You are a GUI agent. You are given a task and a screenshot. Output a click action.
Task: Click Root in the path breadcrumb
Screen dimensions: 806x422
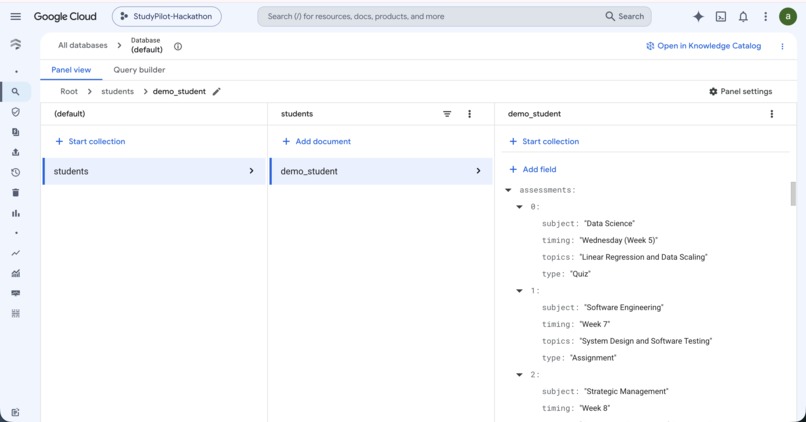69,91
